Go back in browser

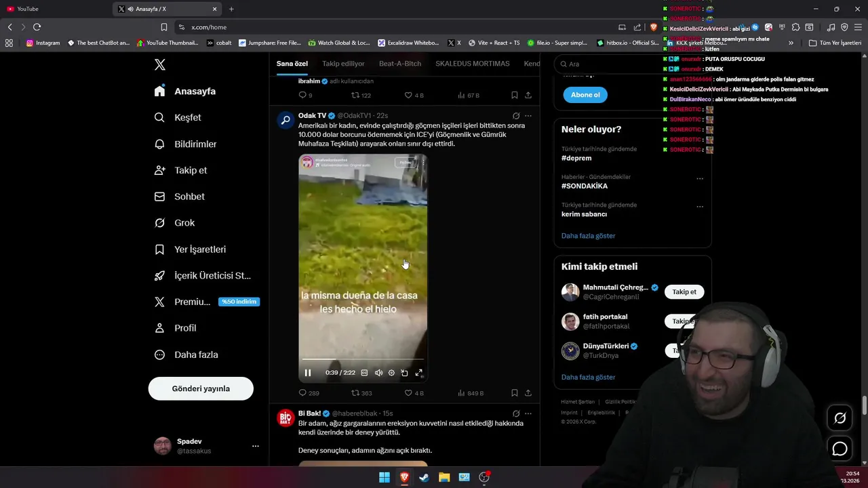[9, 27]
